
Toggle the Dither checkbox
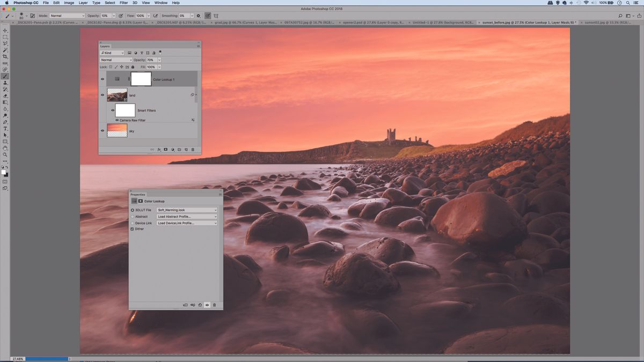click(132, 228)
